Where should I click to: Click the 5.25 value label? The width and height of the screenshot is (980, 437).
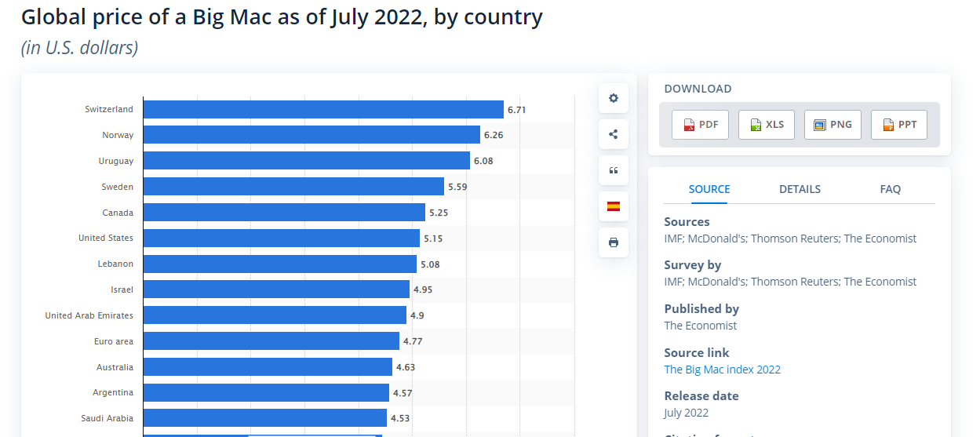pyautogui.click(x=439, y=213)
